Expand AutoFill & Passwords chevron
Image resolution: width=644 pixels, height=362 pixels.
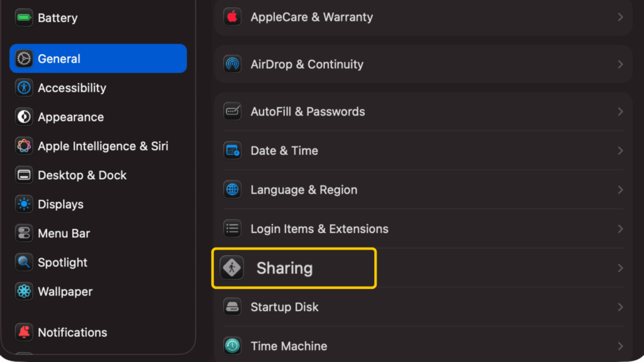point(620,112)
